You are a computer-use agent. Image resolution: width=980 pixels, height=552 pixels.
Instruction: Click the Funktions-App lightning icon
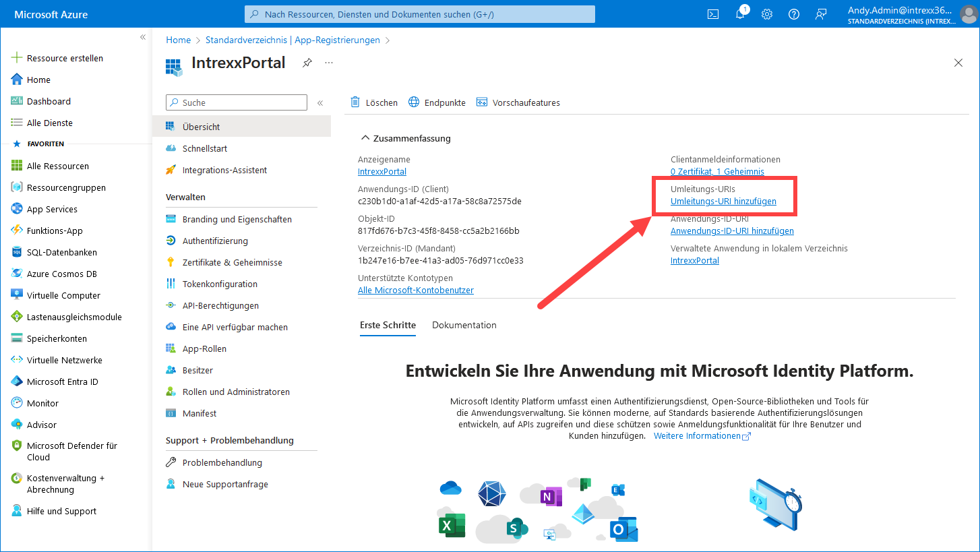point(17,231)
